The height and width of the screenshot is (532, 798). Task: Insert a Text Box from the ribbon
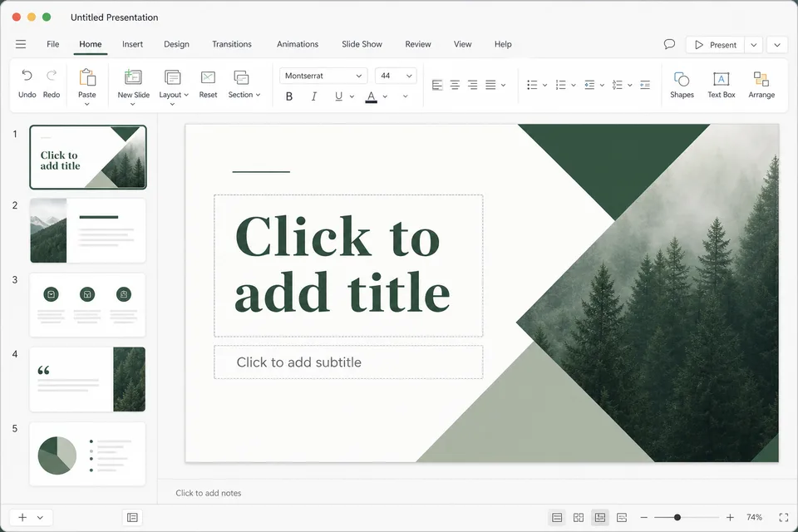(x=721, y=85)
